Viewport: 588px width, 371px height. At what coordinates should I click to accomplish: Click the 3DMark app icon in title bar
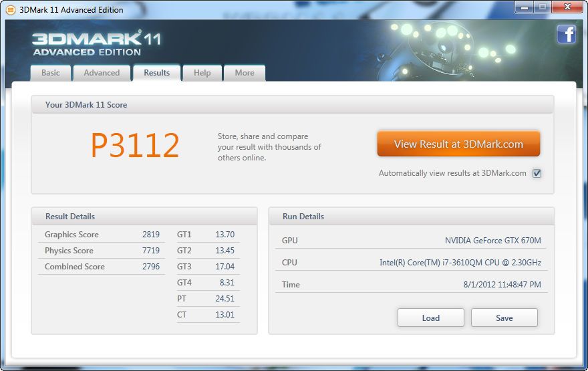(x=10, y=9)
